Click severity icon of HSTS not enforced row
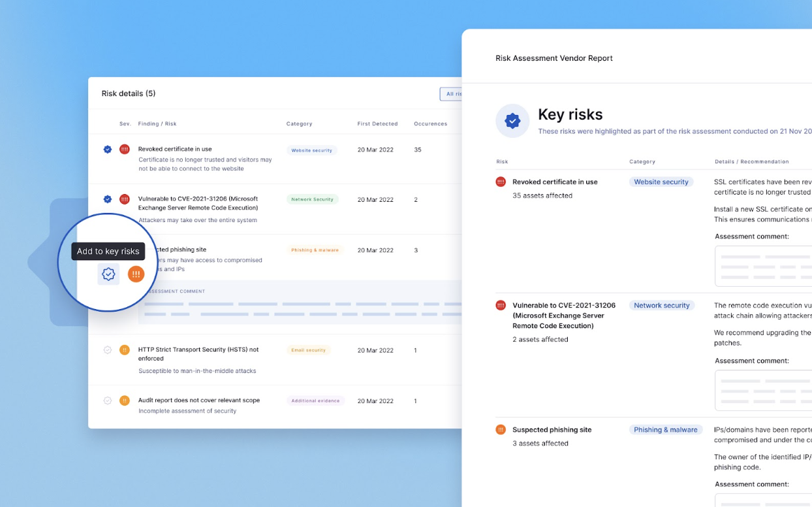This screenshot has height=507, width=812. (x=125, y=350)
